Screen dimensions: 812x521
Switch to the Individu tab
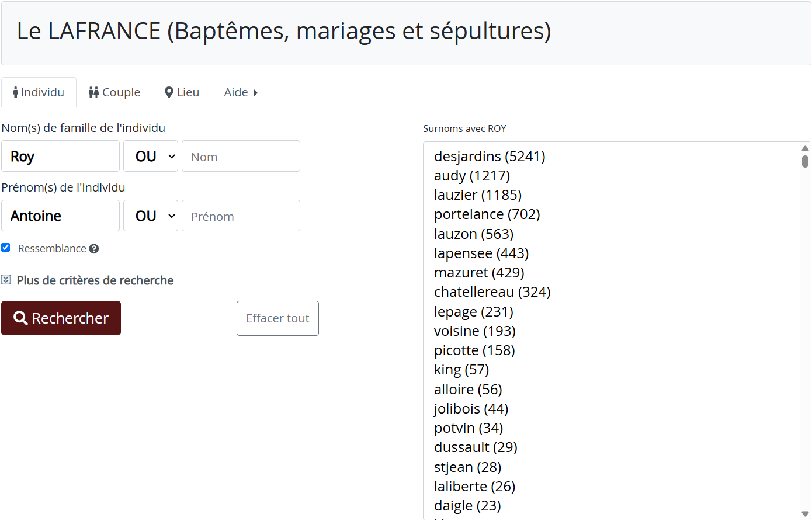pos(39,92)
